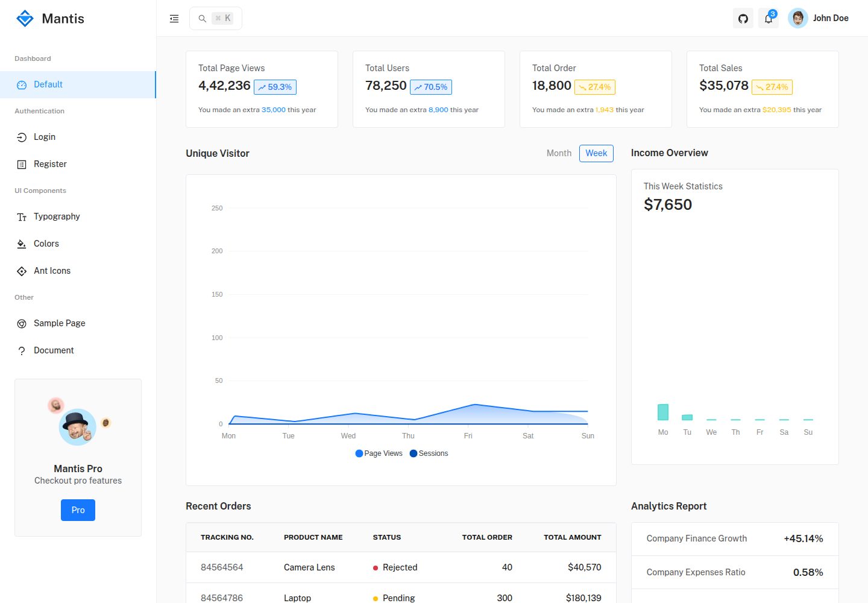Open the Register menu item
This screenshot has height=603, width=868.
(78, 164)
